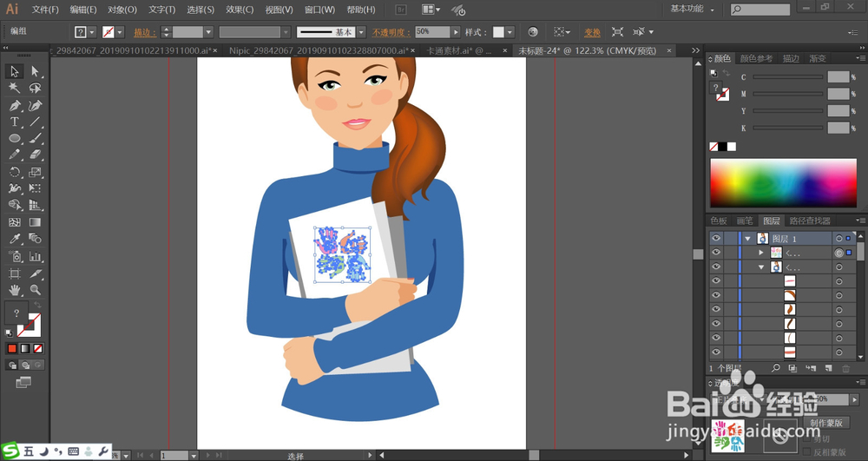Viewport: 868px width, 461px height.
Task: Pick a color from the CMYK spectrum bar
Action: [783, 183]
